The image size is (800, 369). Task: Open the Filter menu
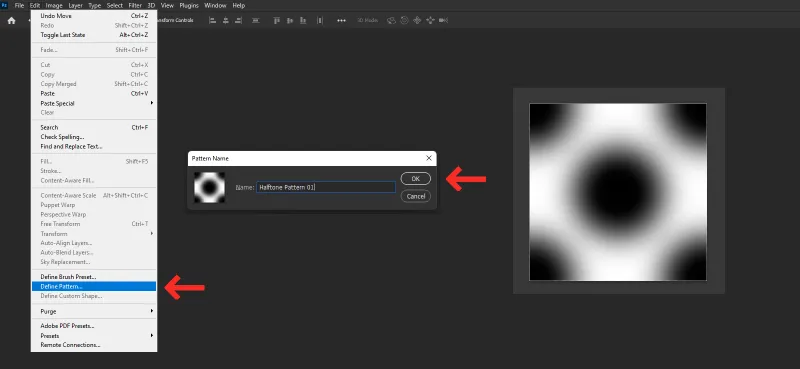(135, 6)
